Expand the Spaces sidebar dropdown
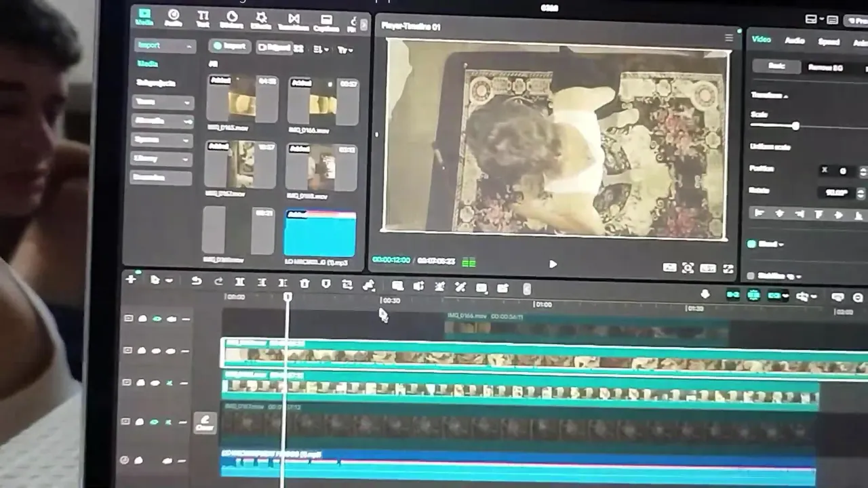The image size is (868, 488). (163, 140)
